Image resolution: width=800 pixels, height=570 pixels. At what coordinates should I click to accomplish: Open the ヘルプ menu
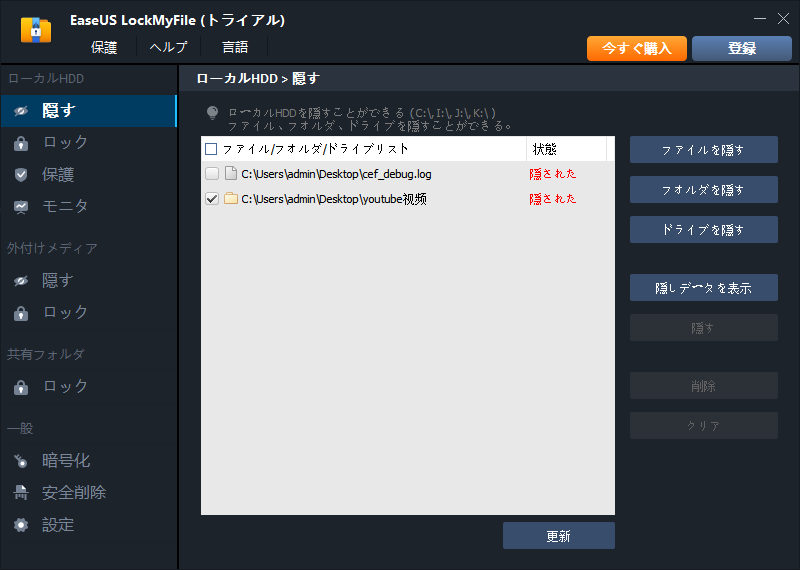(168, 47)
